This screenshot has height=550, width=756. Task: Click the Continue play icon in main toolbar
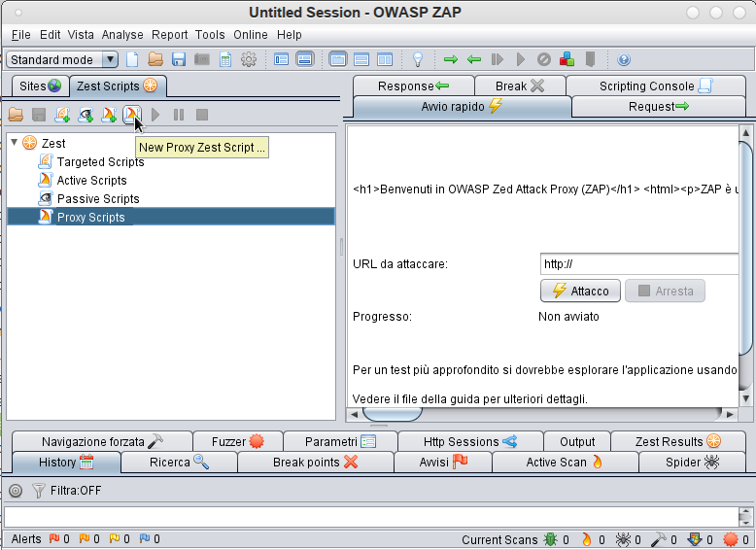[x=520, y=60]
